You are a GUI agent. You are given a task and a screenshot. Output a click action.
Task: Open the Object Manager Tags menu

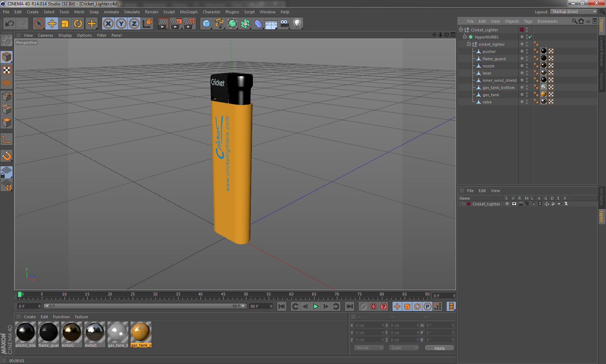tap(528, 21)
